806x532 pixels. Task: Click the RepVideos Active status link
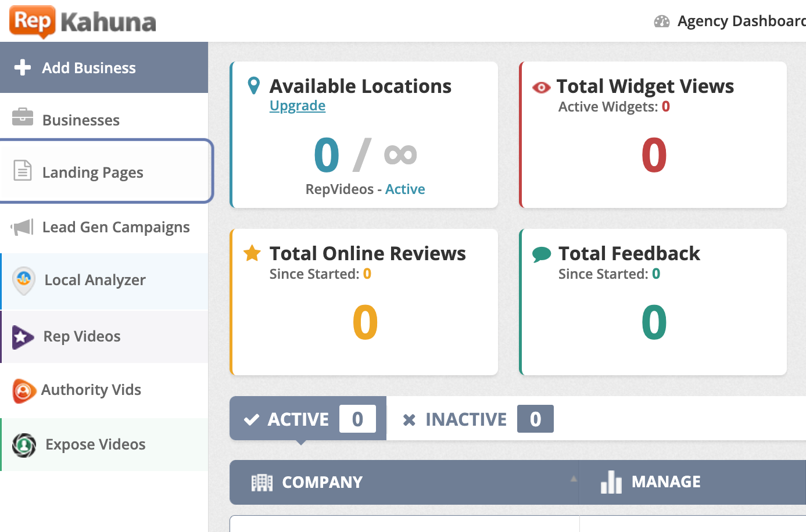[405, 189]
